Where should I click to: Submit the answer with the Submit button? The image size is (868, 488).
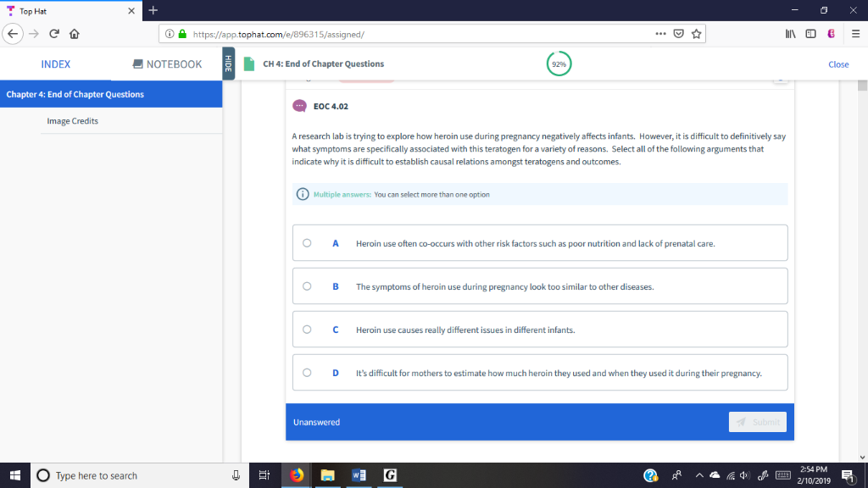[x=757, y=422]
